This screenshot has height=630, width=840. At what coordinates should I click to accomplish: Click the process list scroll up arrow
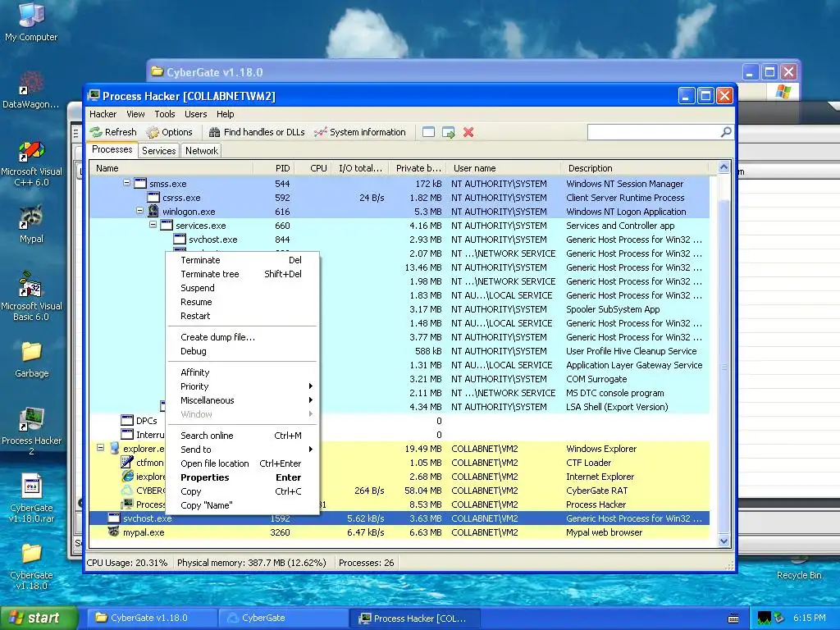pos(724,167)
